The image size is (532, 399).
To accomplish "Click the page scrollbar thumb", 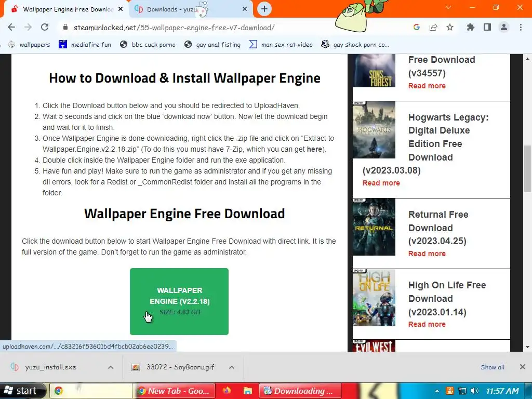I will pos(527,169).
